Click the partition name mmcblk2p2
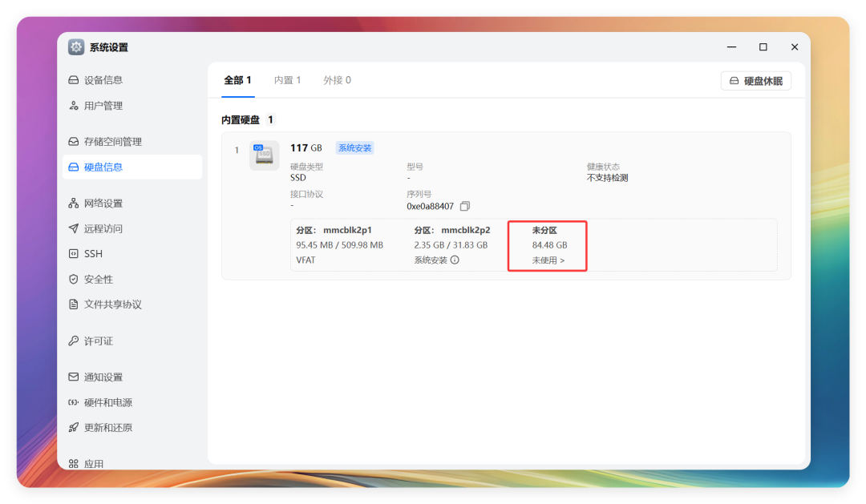866x504 pixels. 466,230
